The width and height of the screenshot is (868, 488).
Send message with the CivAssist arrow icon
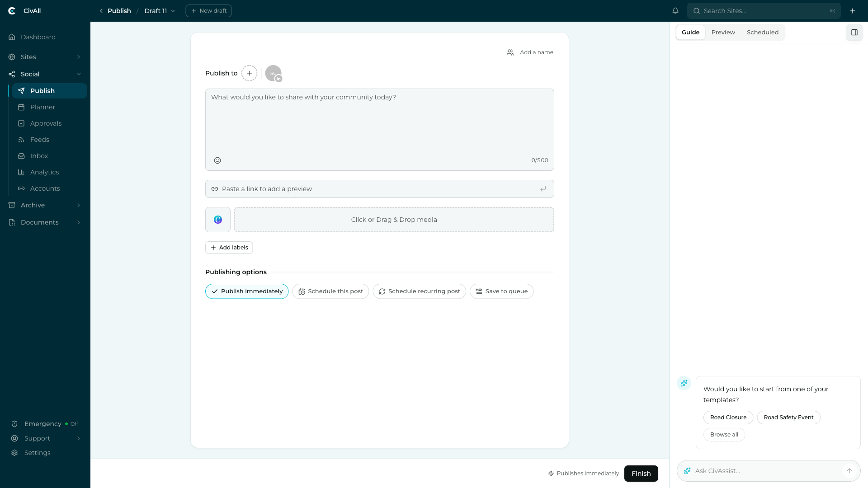click(x=849, y=471)
